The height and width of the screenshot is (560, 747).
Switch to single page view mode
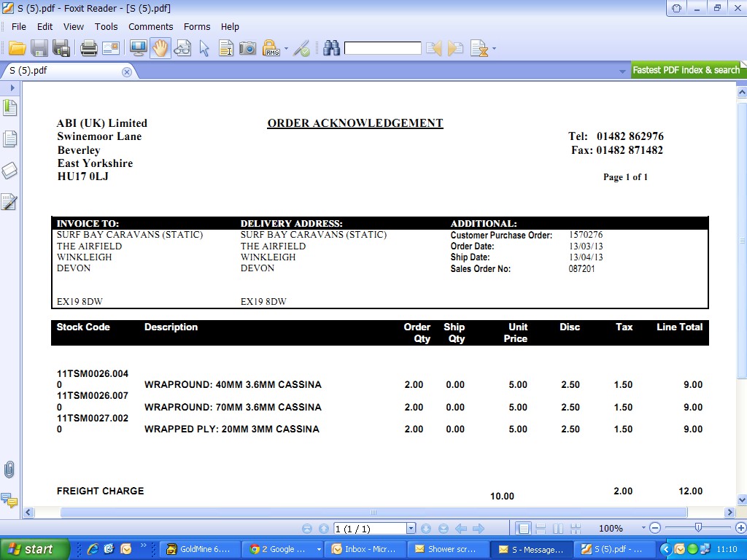point(523,529)
